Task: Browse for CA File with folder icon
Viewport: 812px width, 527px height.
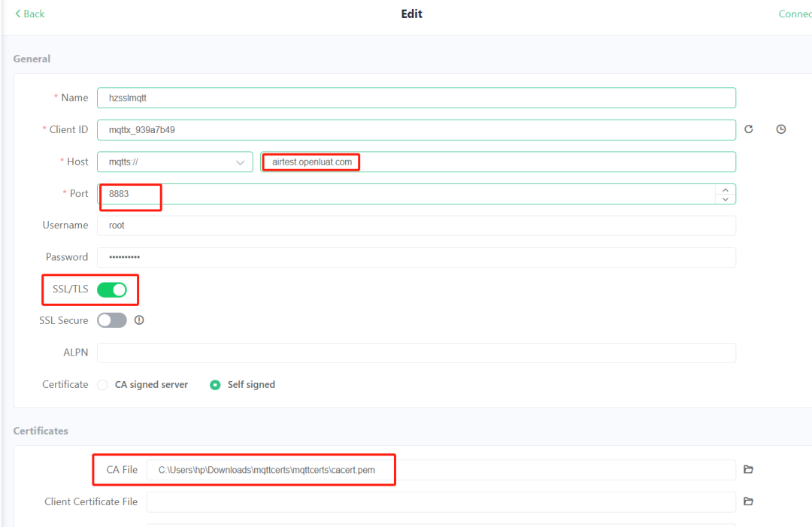Action: tap(748, 470)
